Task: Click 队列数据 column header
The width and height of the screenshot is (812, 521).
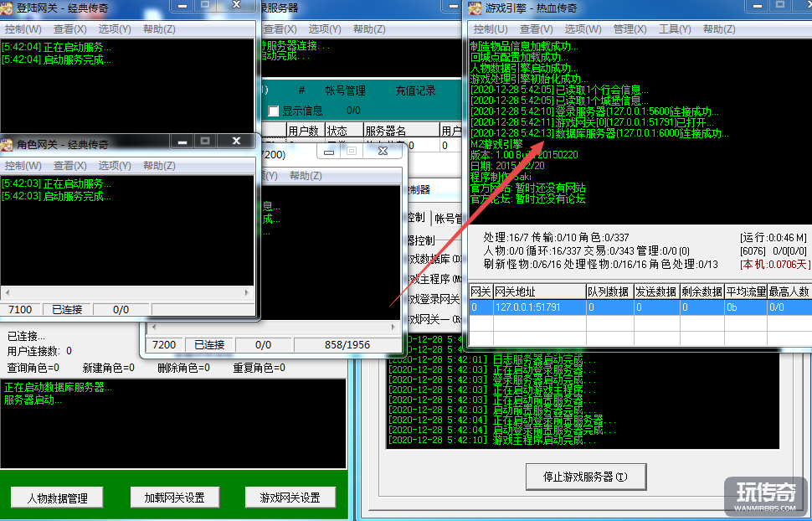Action: [x=609, y=291]
